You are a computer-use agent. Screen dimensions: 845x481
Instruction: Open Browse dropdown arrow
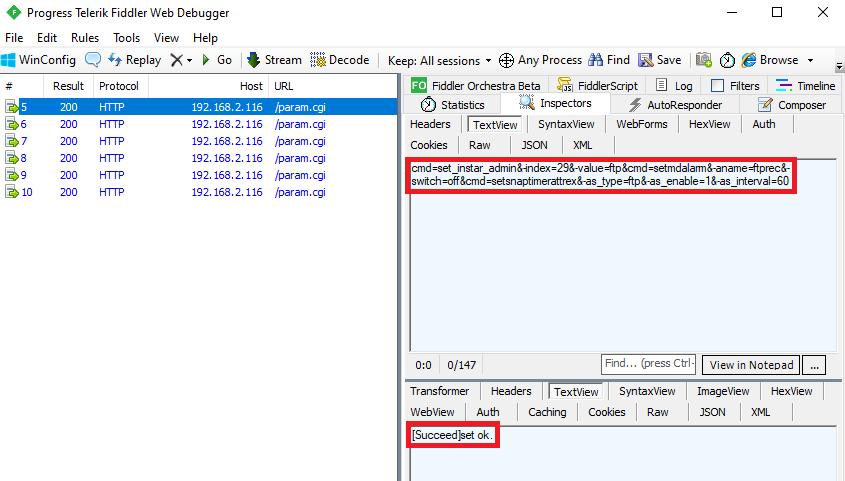pos(810,60)
